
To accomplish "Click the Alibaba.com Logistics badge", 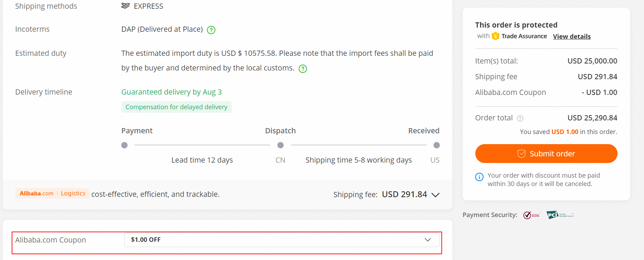I will (52, 193).
